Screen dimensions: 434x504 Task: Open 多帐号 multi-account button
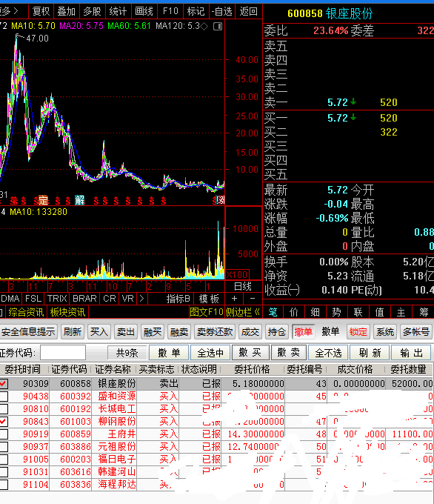click(416, 332)
